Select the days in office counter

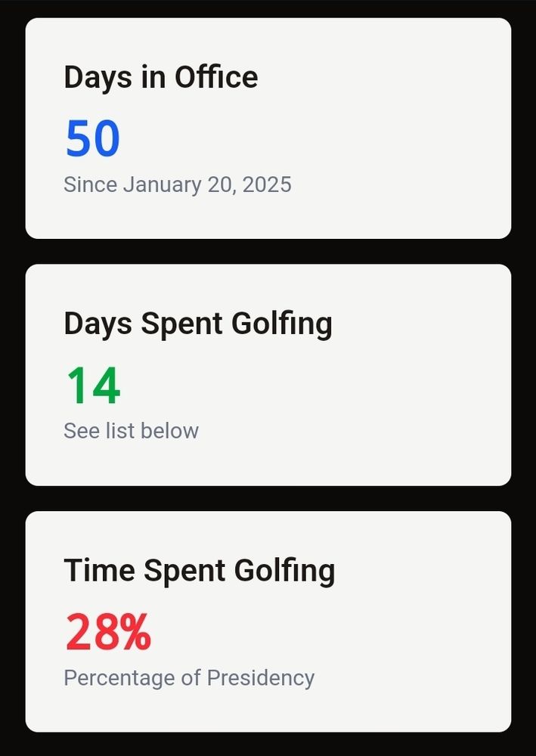pos(94,138)
